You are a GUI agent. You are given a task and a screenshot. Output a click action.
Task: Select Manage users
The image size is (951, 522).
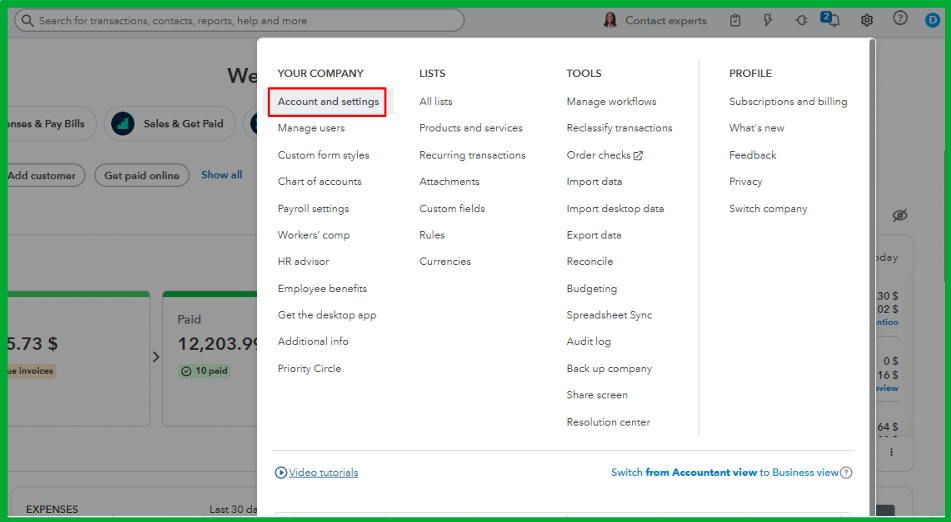point(311,128)
